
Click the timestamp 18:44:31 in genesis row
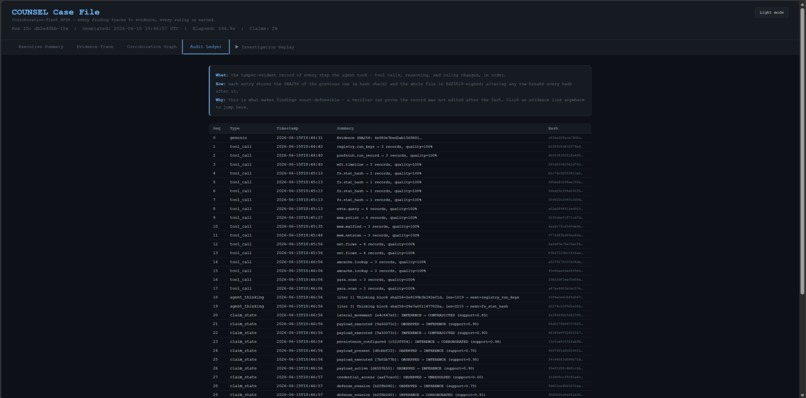pyautogui.click(x=299, y=138)
